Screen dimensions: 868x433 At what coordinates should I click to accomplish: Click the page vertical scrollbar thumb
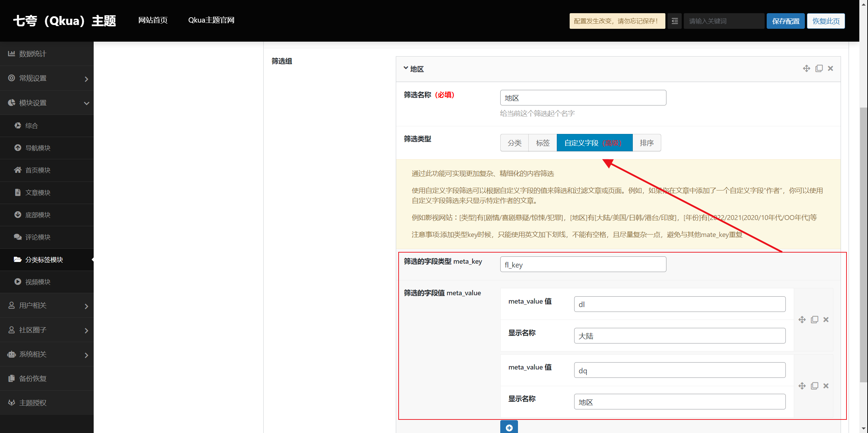(863, 245)
